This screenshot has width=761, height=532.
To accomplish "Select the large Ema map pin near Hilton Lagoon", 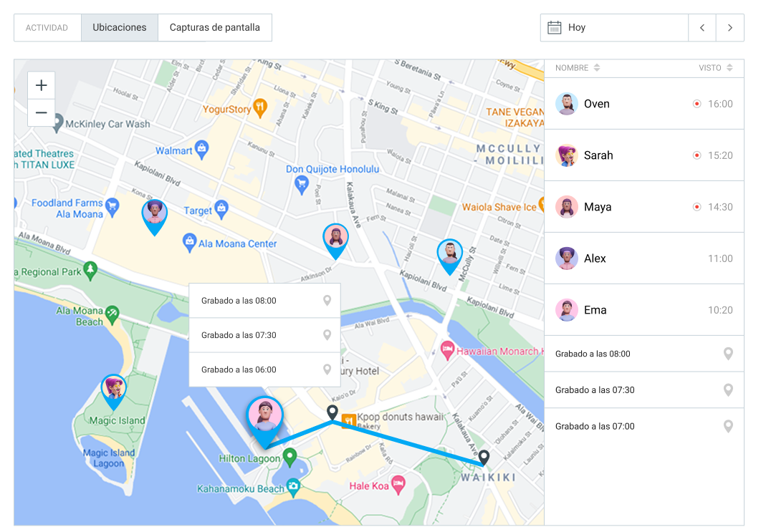I will coord(264,422).
